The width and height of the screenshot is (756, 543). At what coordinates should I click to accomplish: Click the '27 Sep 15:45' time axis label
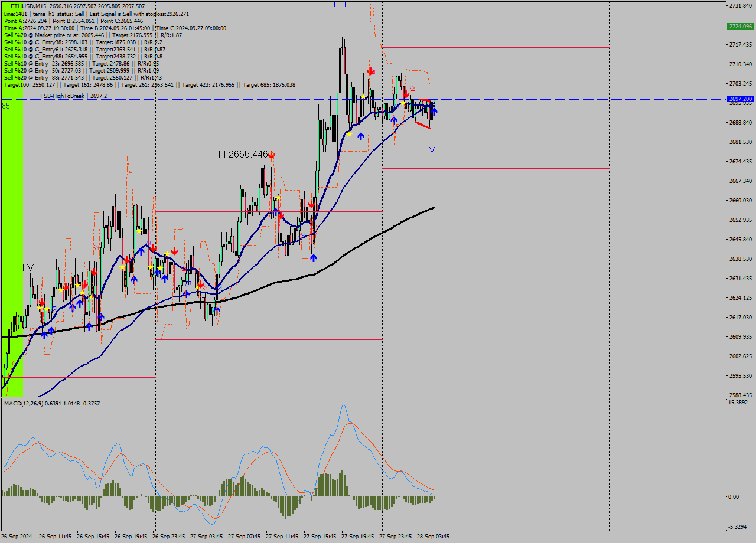[x=320, y=537]
